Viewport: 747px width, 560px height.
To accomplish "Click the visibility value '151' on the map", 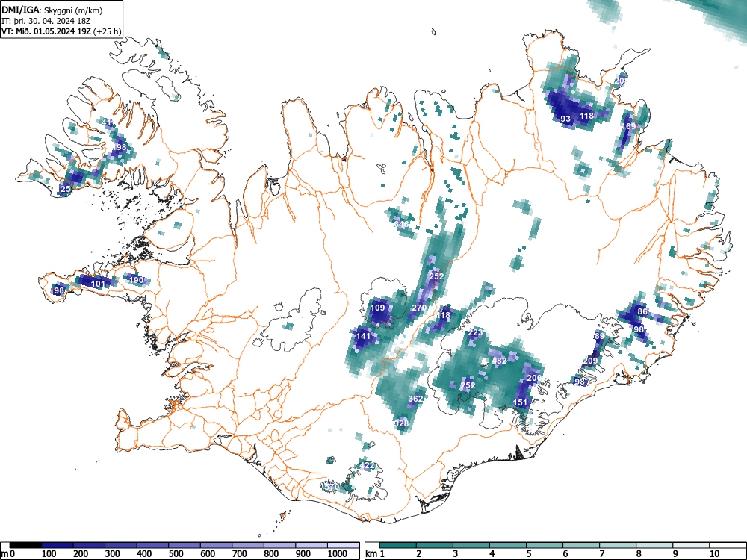I will tap(520, 402).
